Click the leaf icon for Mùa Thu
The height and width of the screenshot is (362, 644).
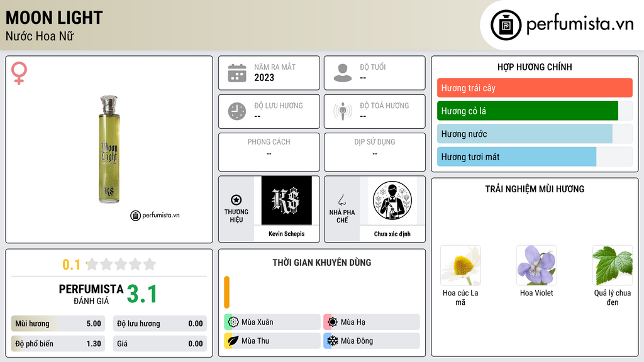pyautogui.click(x=233, y=341)
